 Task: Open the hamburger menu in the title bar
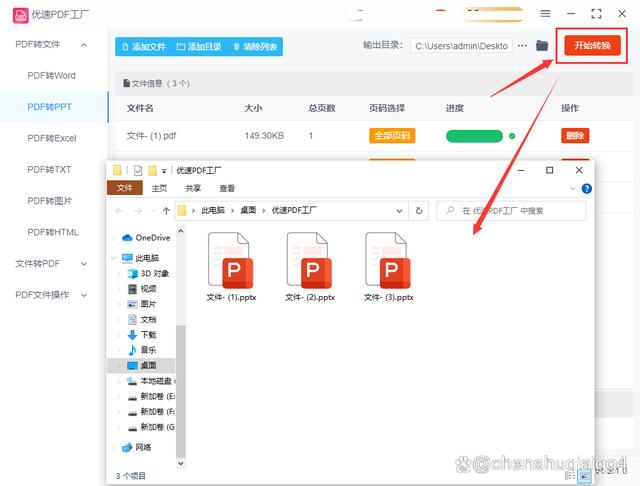pyautogui.click(x=545, y=13)
